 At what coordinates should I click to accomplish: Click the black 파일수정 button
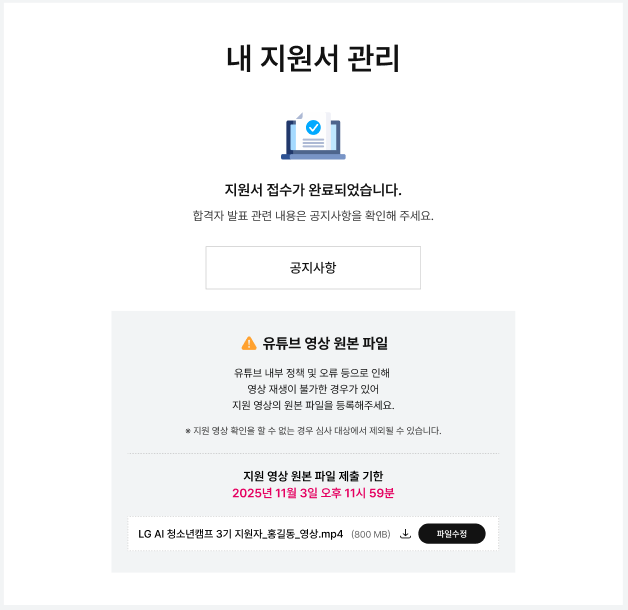(452, 534)
